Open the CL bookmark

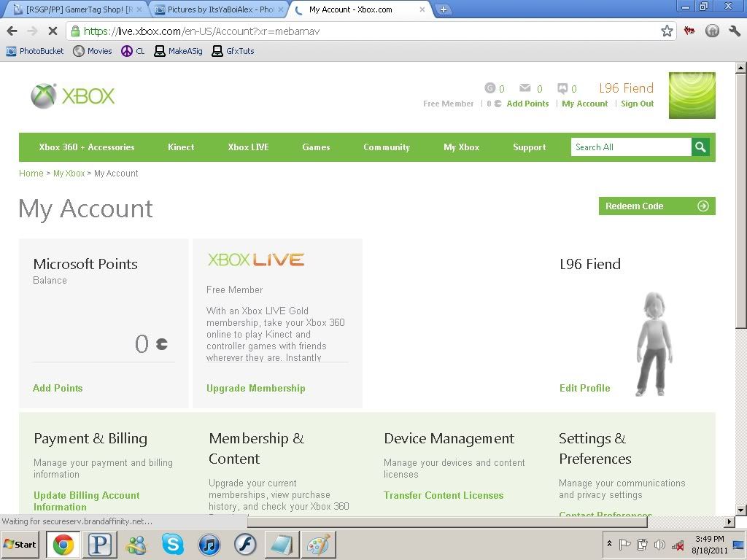133,51
